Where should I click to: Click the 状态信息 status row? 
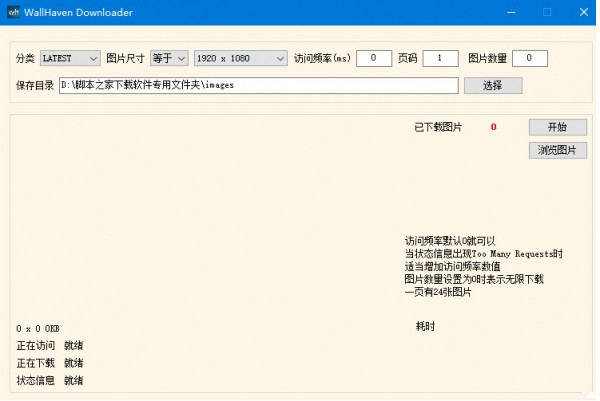point(50,380)
